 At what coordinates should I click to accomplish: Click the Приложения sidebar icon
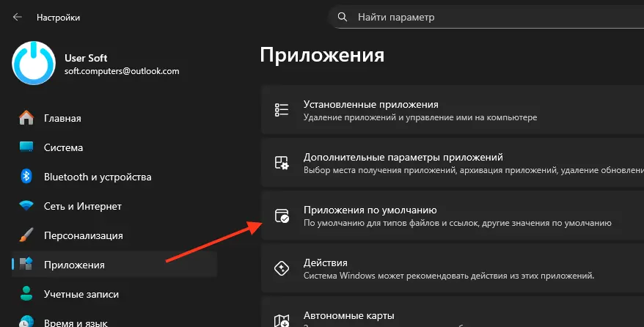click(x=26, y=264)
